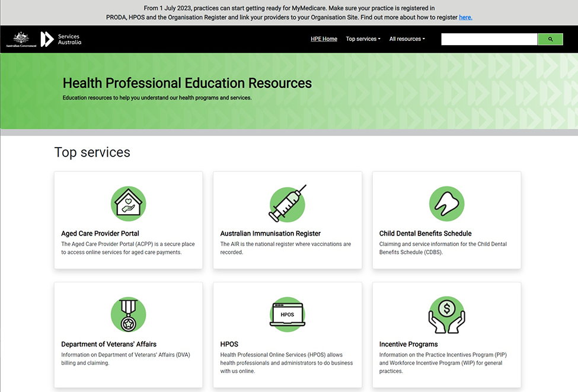
Task: Open the Child Dental Benefits Schedule title
Action: click(426, 234)
